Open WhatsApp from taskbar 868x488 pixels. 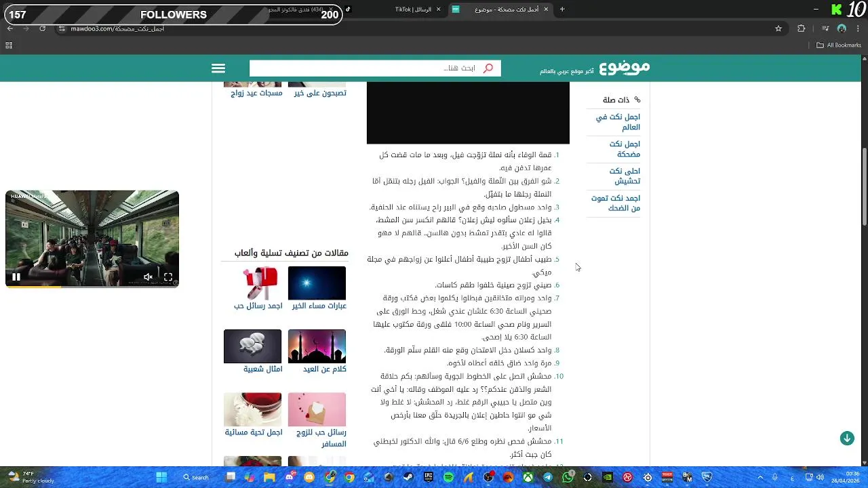coord(568,477)
